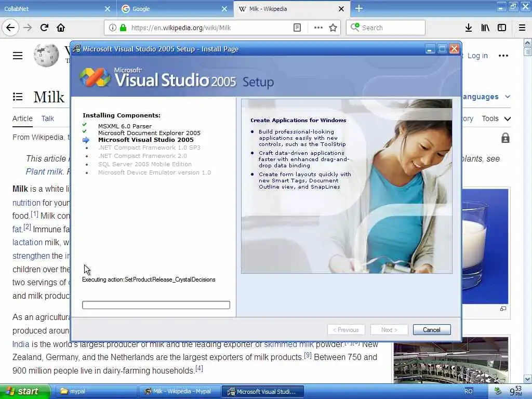Click .NET Compact Framework 2.0 row
This screenshot has height=399, width=532.
click(142, 156)
